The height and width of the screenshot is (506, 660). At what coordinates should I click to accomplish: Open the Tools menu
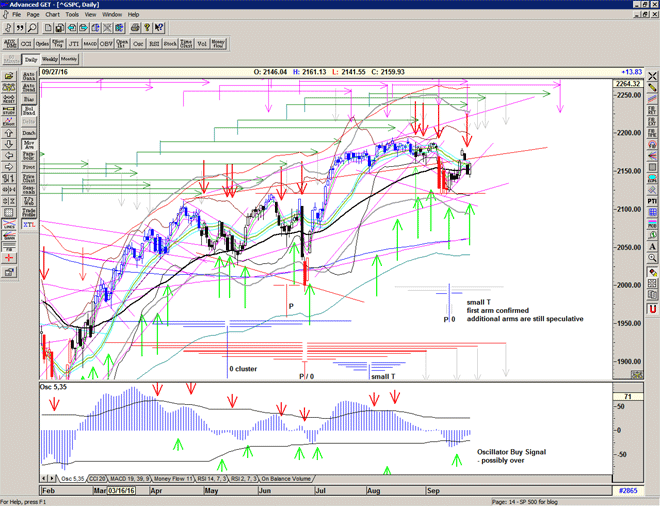[x=72, y=15]
